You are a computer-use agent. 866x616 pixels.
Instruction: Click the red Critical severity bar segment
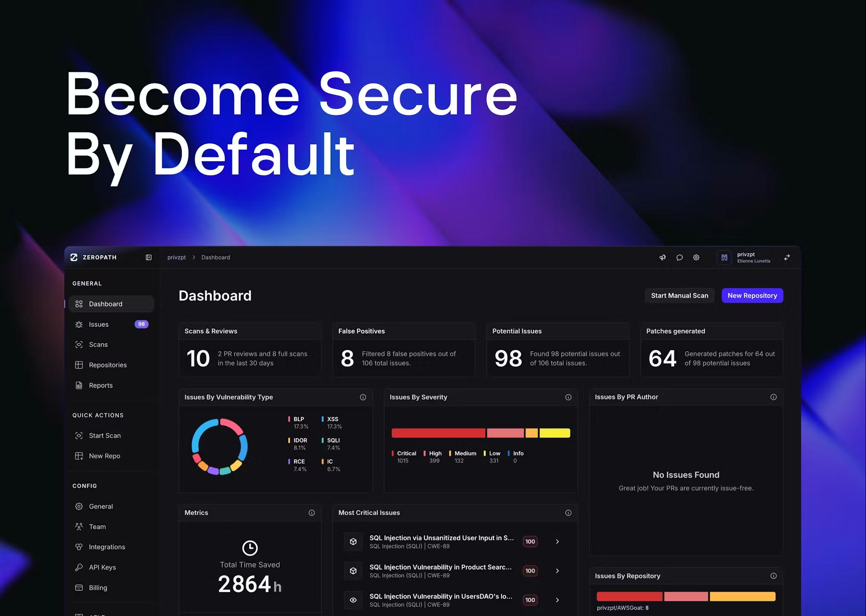coord(438,433)
